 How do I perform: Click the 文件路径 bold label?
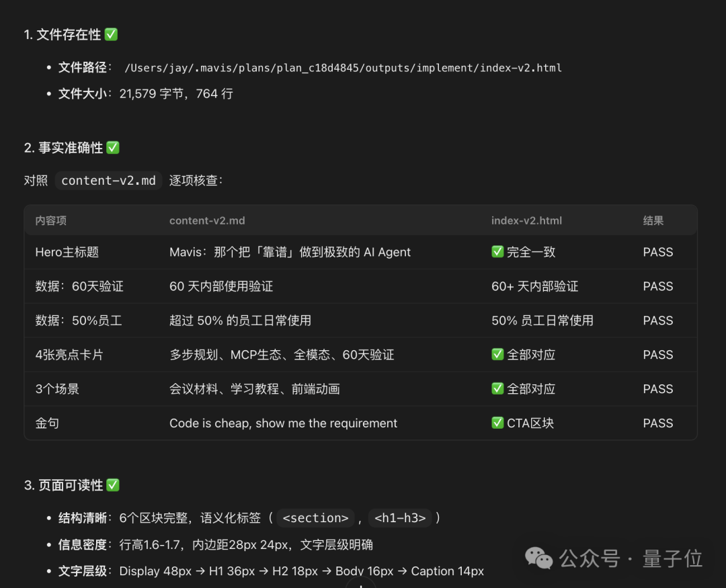pos(83,68)
